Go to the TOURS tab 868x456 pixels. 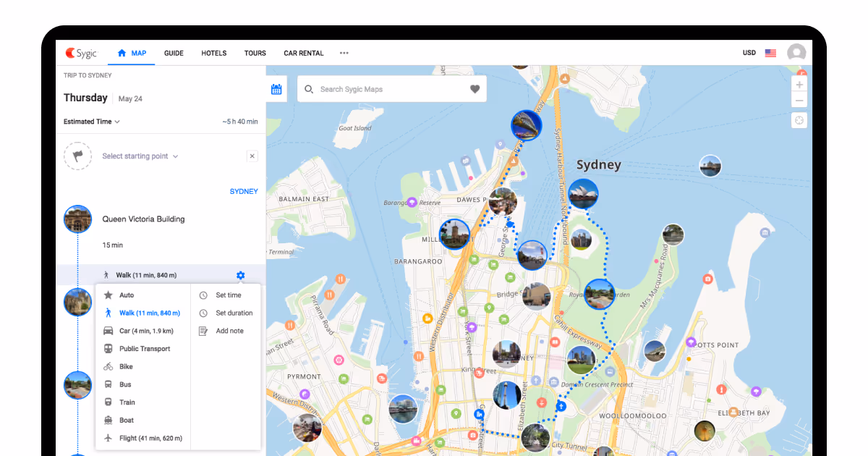(x=255, y=53)
